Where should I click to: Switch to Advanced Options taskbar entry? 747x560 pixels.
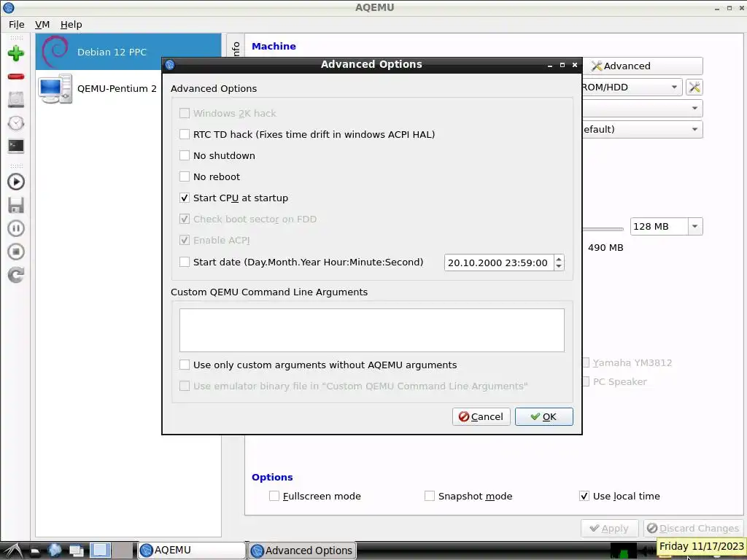pos(302,551)
